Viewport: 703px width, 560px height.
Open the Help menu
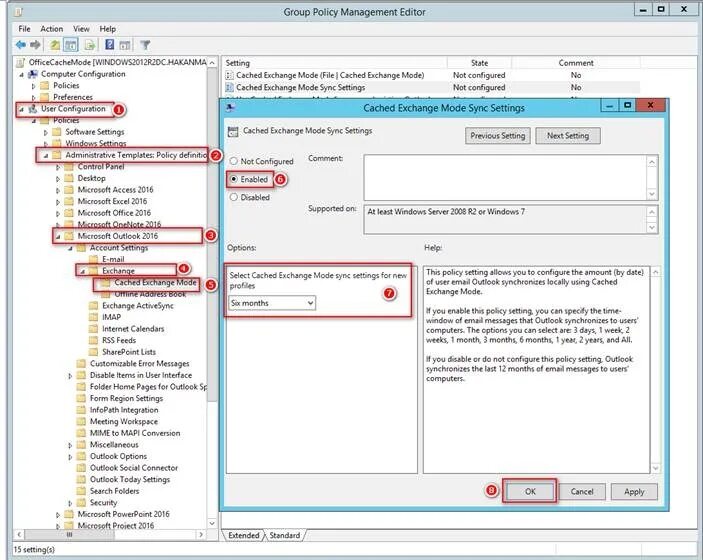click(108, 29)
